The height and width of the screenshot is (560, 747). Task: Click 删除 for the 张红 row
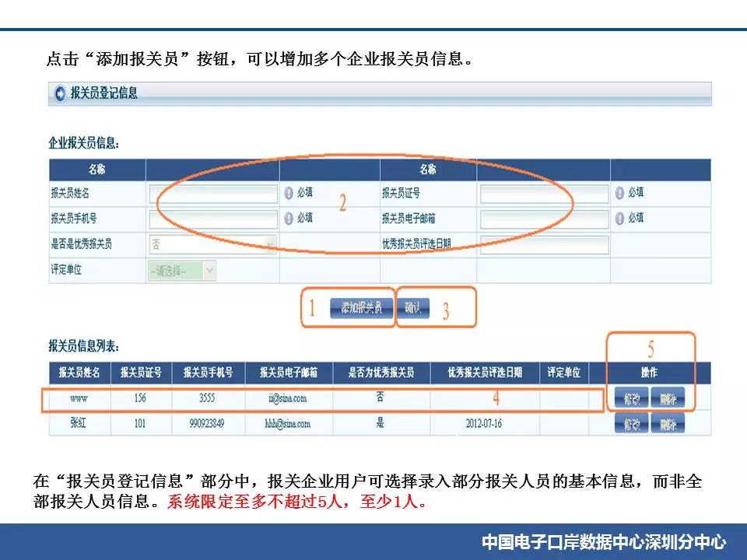coord(668,424)
